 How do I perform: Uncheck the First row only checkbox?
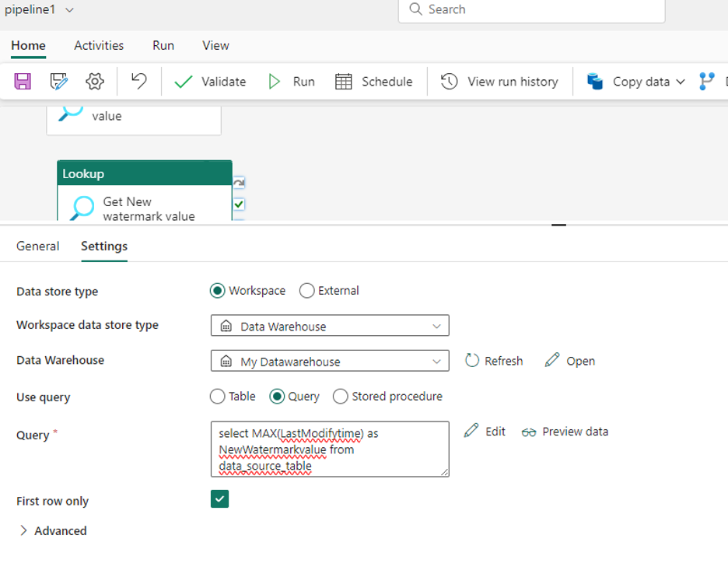[219, 499]
